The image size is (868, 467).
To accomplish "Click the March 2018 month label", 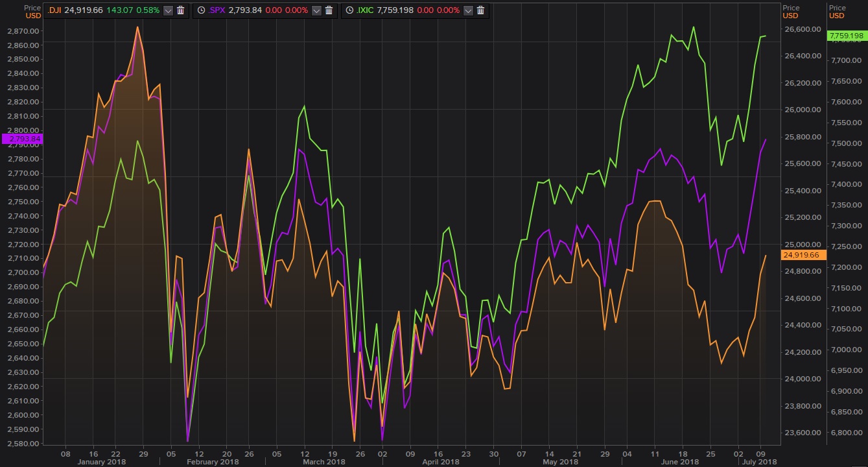I will pyautogui.click(x=323, y=462).
